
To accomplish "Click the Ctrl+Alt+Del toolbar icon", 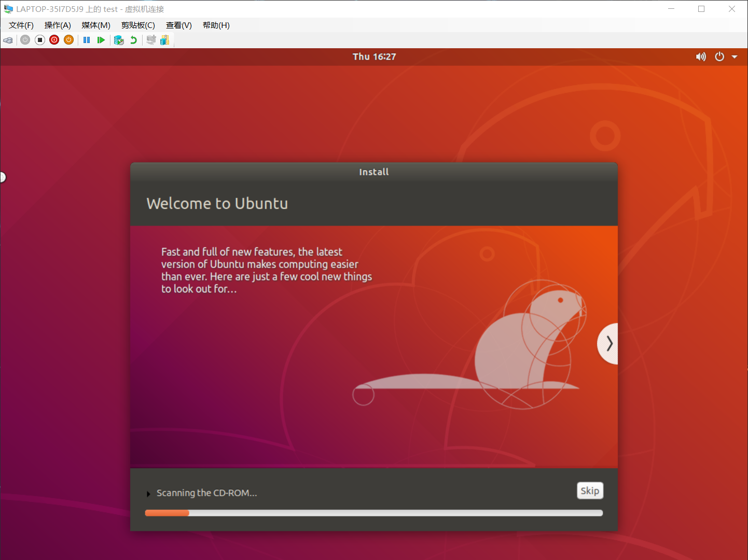I will 8,40.
